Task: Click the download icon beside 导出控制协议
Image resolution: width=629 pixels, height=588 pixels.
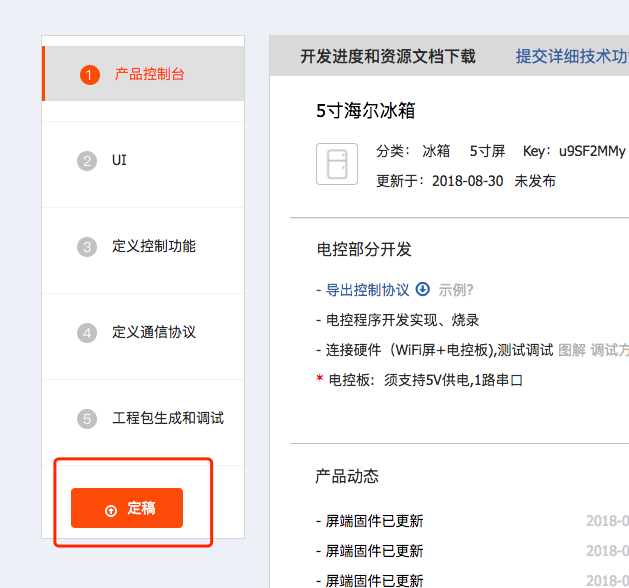Action: (x=422, y=290)
